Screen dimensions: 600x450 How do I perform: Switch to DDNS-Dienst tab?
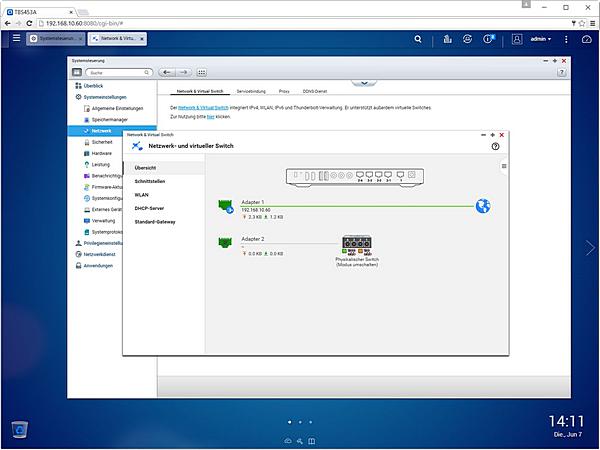315,91
